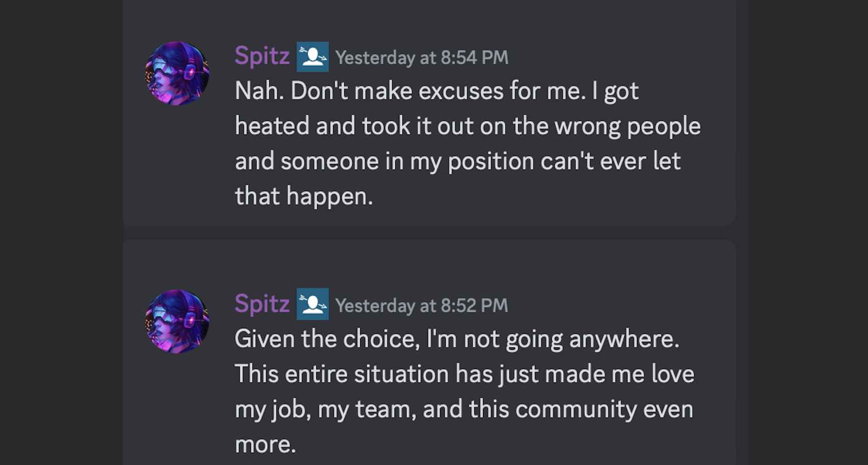Click the "Nah. Don't make excuses for me" line

coord(436,92)
